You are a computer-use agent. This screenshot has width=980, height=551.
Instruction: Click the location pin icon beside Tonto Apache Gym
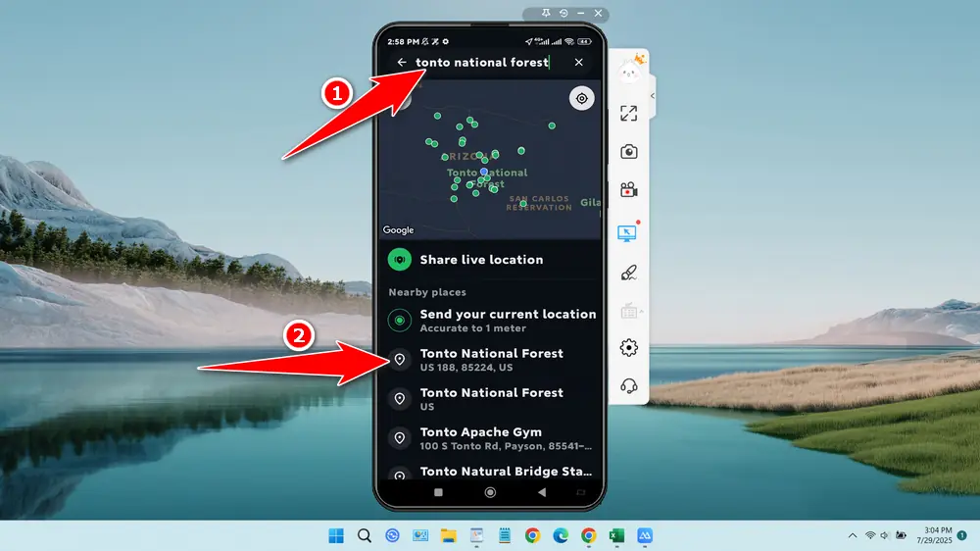(400, 438)
